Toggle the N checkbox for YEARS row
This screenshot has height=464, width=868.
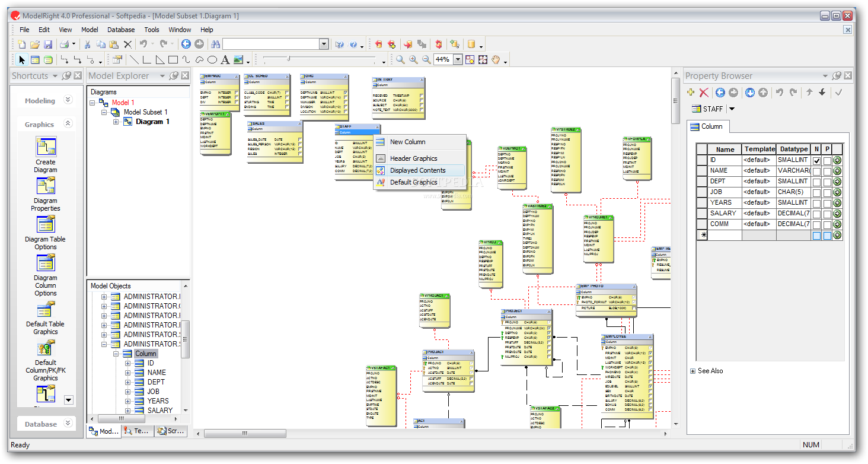click(817, 203)
